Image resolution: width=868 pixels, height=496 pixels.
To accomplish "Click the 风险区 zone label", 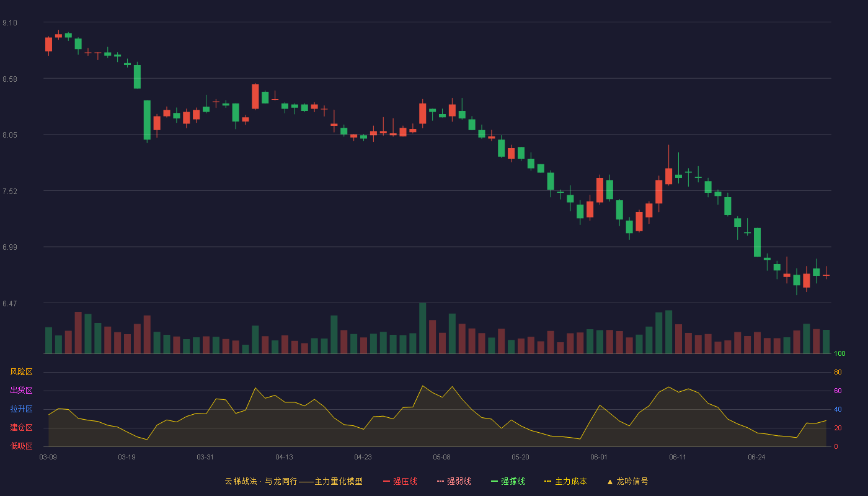I will (x=21, y=372).
